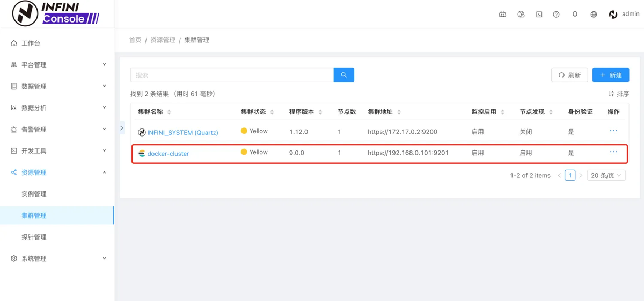This screenshot has height=301, width=644.
Task: Open actions ellipsis for docker-cluster row
Action: (x=613, y=152)
